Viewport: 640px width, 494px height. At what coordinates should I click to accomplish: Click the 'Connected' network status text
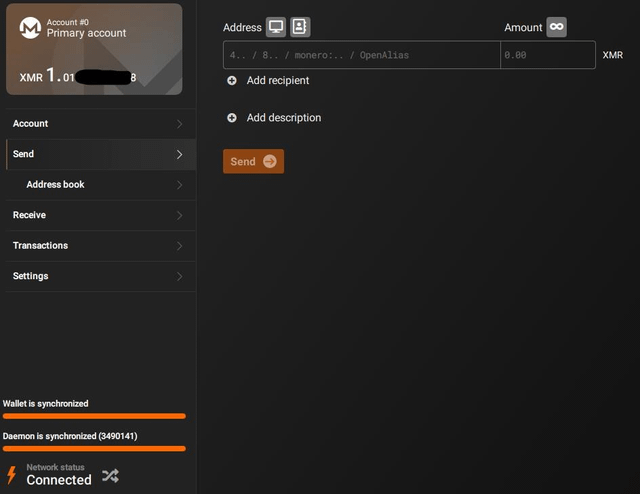[x=59, y=480]
